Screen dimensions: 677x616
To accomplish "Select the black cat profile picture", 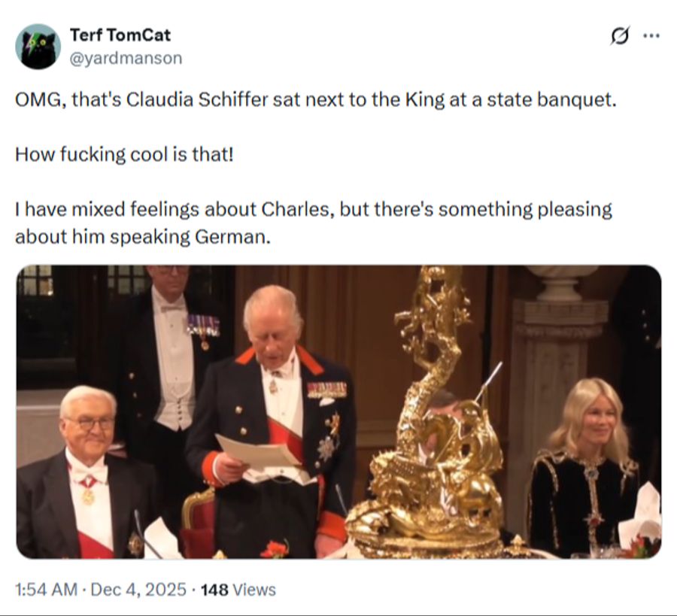I will pyautogui.click(x=40, y=45).
